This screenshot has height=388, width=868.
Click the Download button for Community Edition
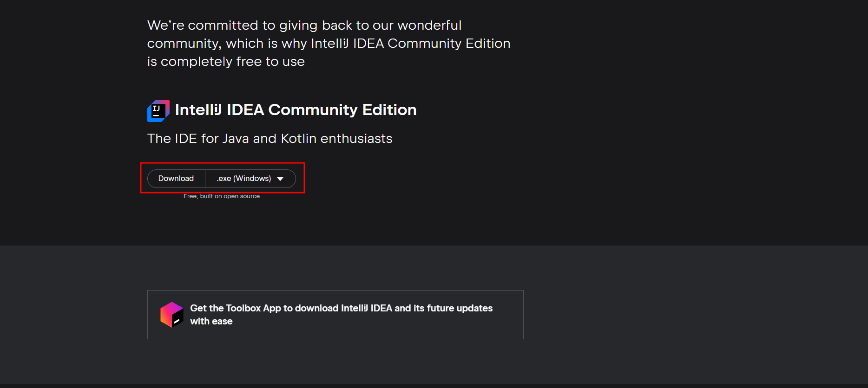tap(176, 179)
